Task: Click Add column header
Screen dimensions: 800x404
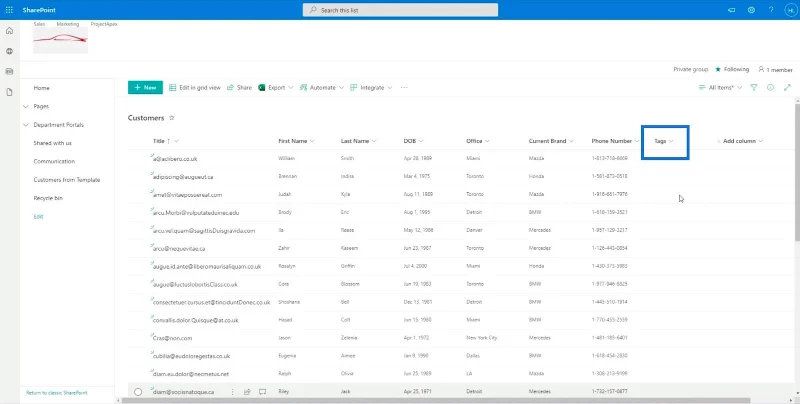Action: 740,141
